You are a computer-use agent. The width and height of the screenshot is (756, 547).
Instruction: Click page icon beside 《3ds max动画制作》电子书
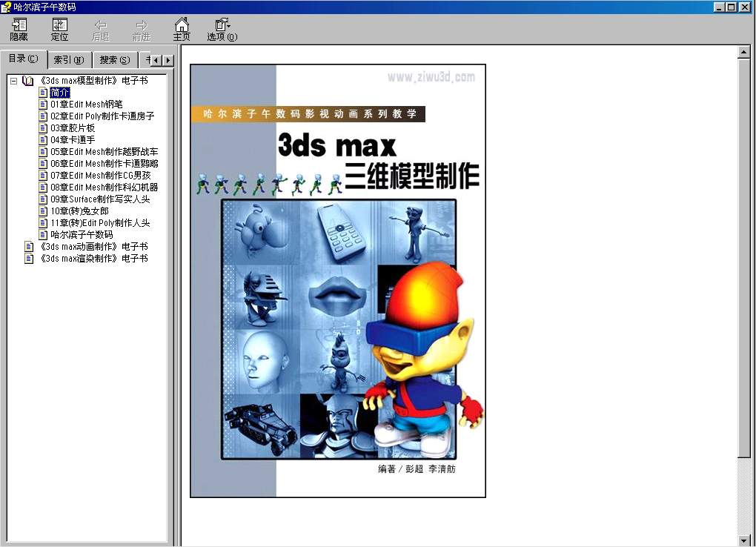tap(29, 247)
